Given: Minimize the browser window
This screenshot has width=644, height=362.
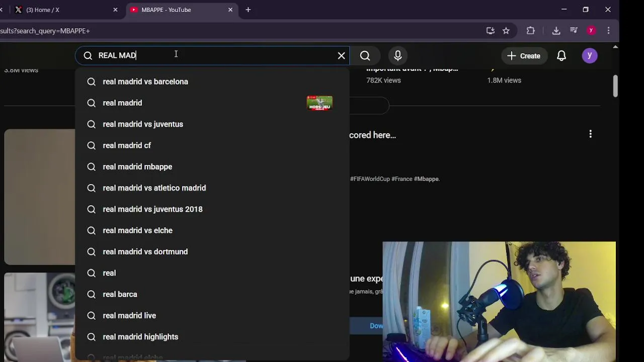Looking at the screenshot, I should (x=564, y=10).
